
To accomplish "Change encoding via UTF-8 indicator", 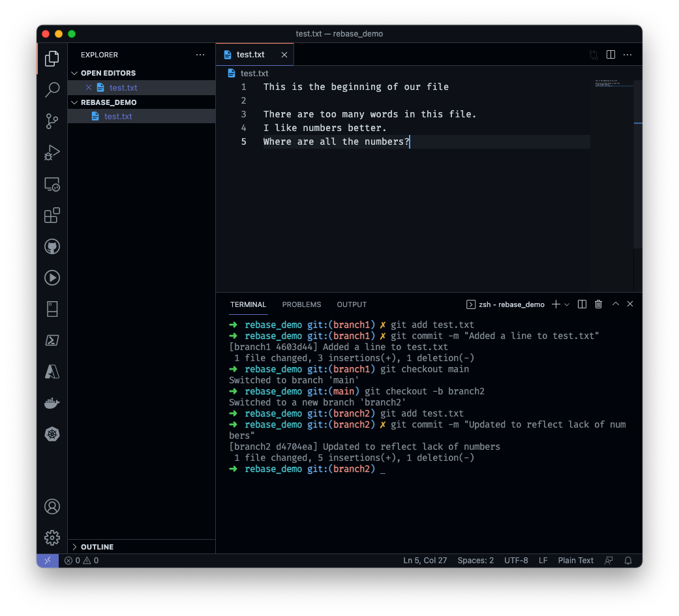I will (x=516, y=561).
